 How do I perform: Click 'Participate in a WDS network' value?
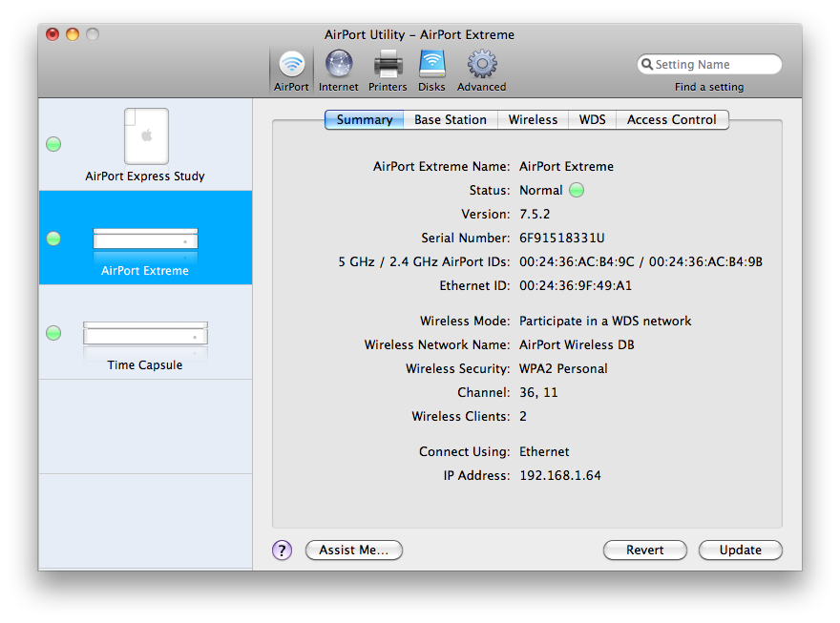pyautogui.click(x=605, y=322)
